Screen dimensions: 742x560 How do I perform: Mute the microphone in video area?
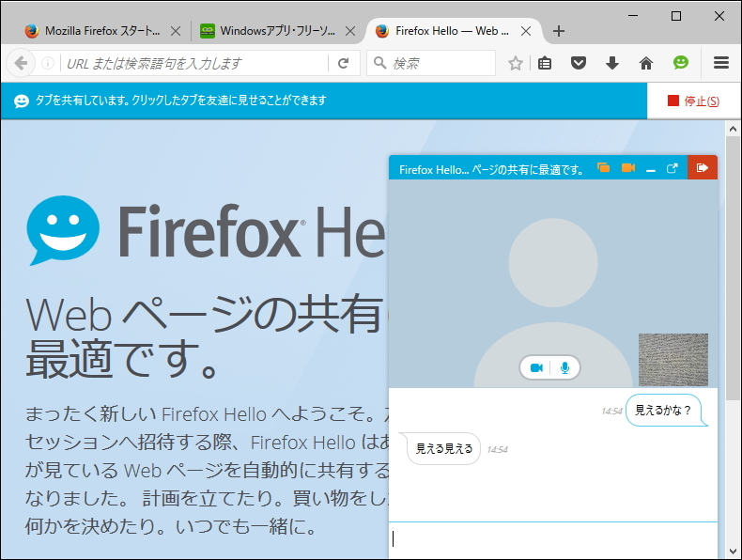click(564, 367)
